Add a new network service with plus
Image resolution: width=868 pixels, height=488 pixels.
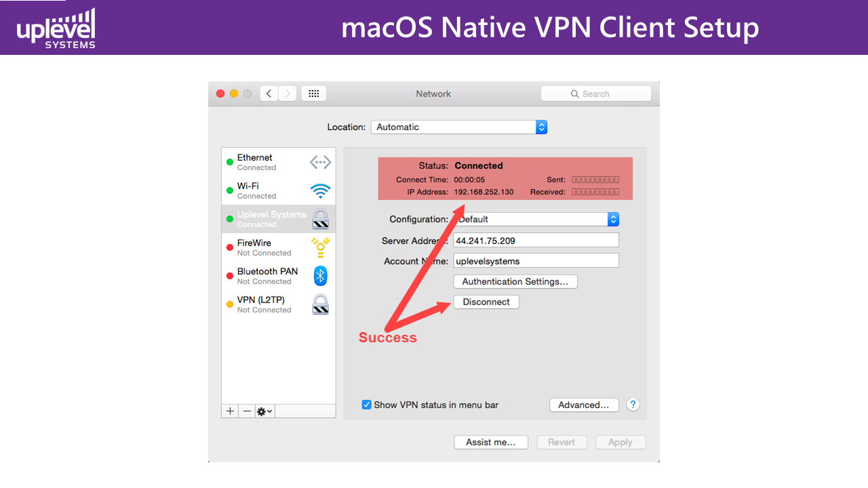pos(230,411)
